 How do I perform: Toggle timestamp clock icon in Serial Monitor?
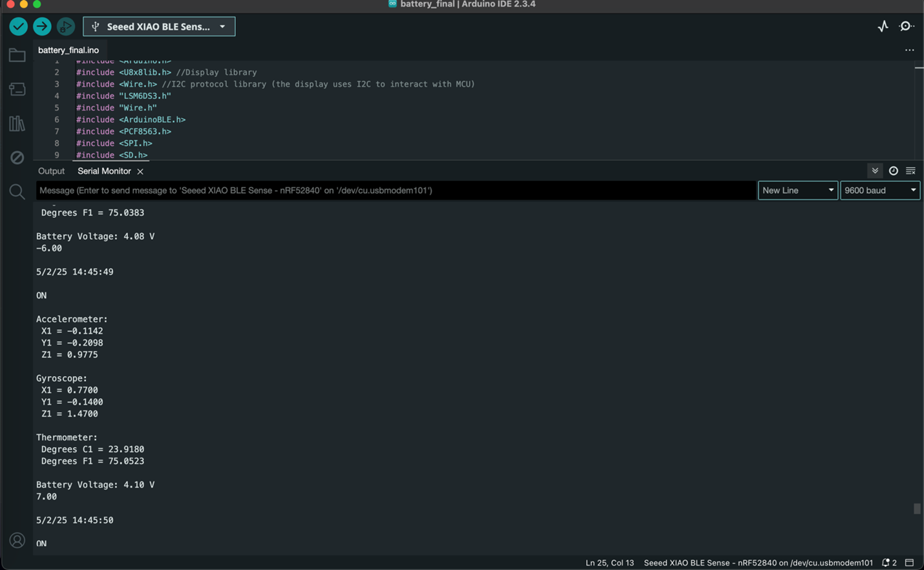893,171
